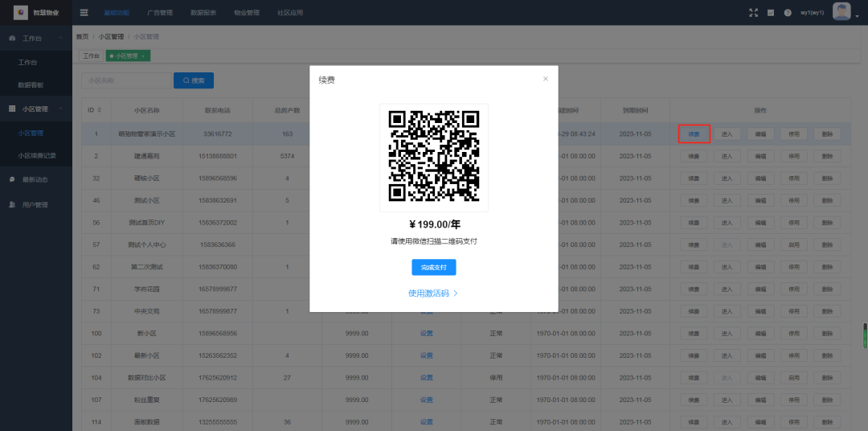Click 续费 for 第二次测试 row
The width and height of the screenshot is (868, 431).
point(694,267)
